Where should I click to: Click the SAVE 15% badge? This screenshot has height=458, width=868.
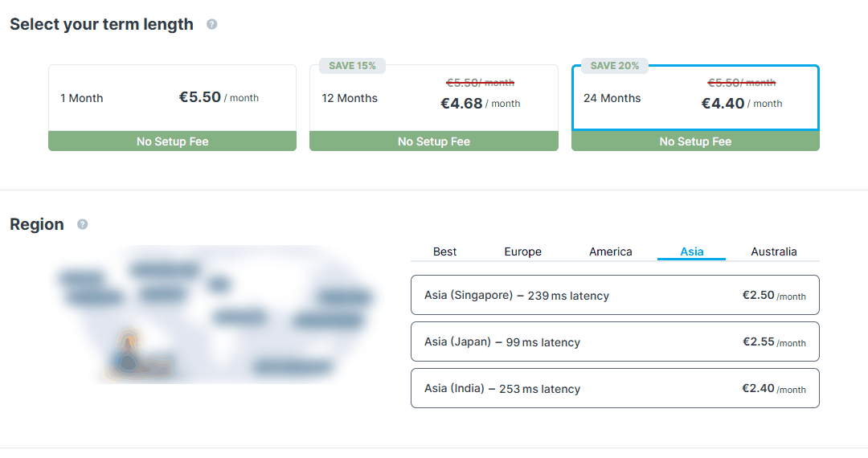(x=352, y=66)
